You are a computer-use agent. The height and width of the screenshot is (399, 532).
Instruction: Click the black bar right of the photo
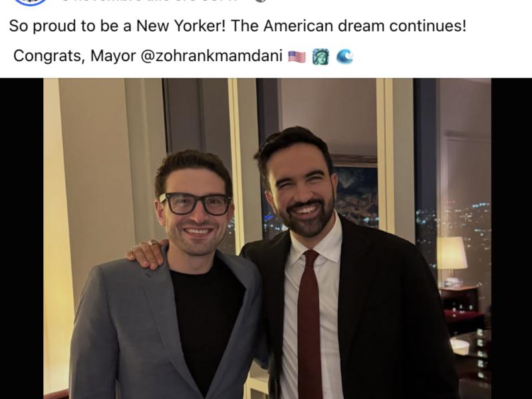pyautogui.click(x=511, y=239)
